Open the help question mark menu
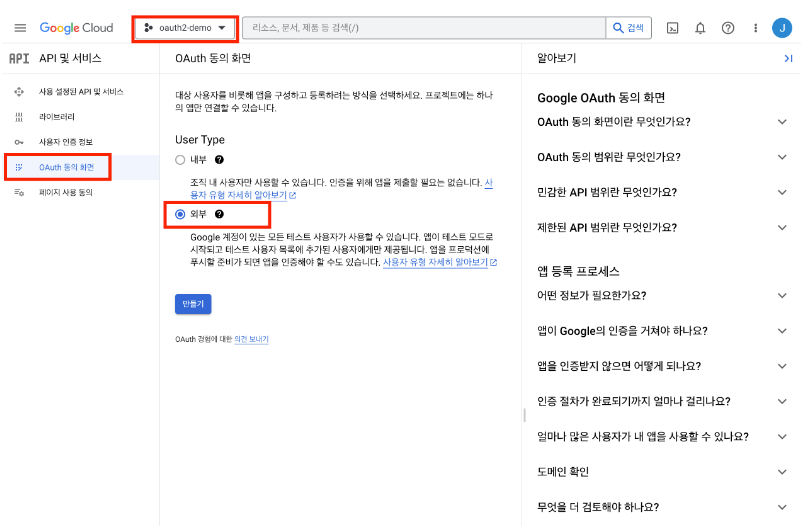 [728, 28]
